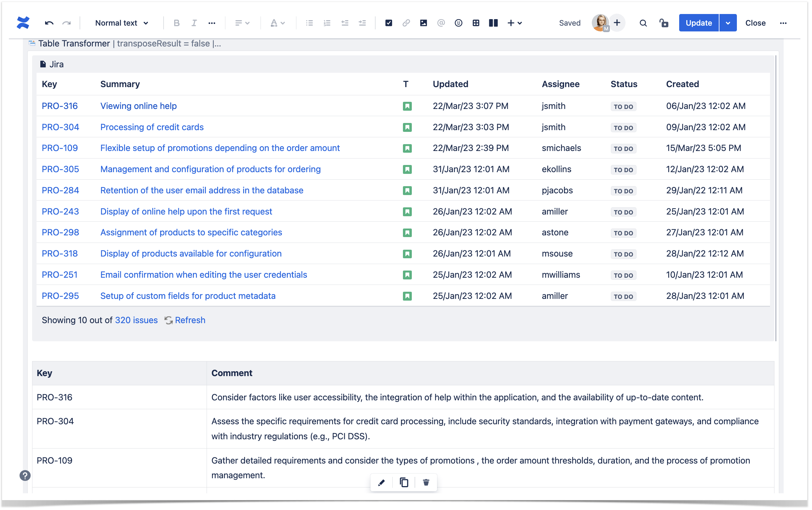Click the undo icon
The image size is (812, 510).
click(49, 23)
